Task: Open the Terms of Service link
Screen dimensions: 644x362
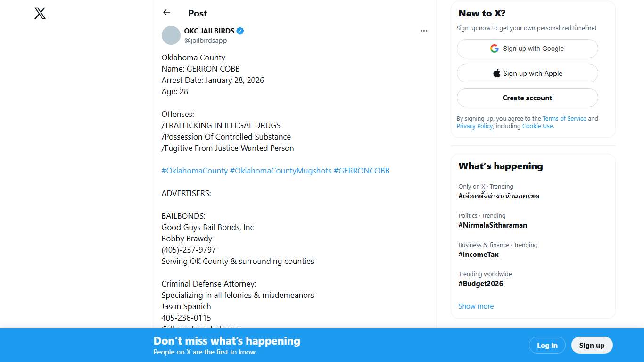Action: (x=564, y=119)
